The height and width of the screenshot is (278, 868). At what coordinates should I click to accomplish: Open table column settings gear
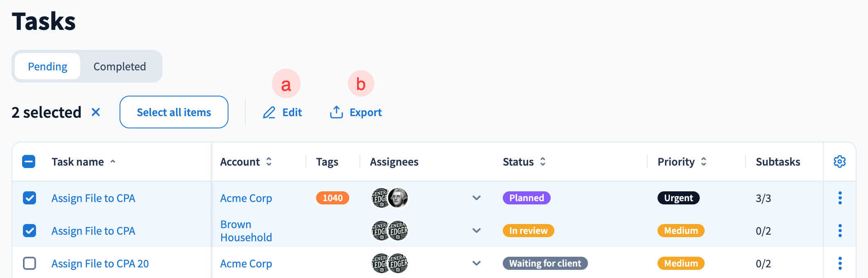pyautogui.click(x=839, y=161)
